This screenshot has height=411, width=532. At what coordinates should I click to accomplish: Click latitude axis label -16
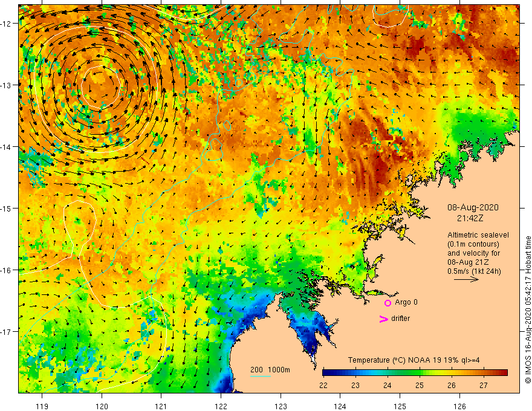click(x=6, y=270)
